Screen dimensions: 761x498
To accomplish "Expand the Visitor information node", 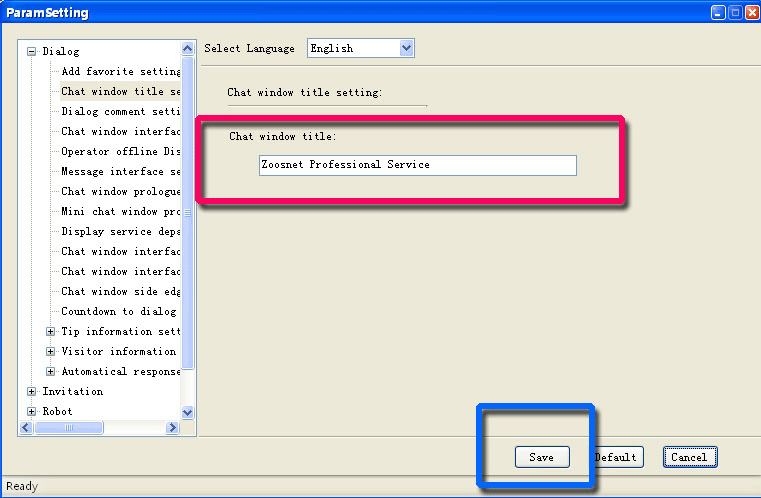I will coord(50,351).
